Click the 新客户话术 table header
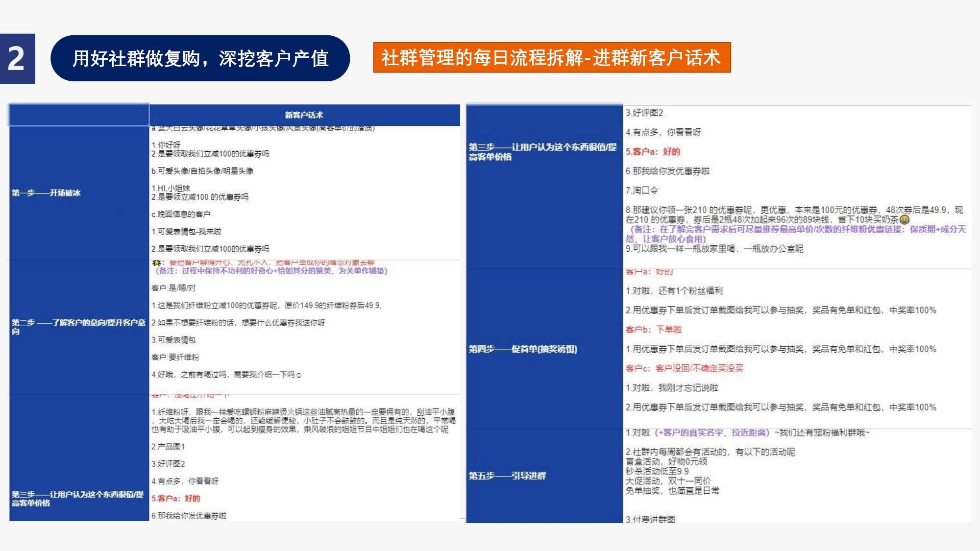980x551 pixels. tap(304, 115)
